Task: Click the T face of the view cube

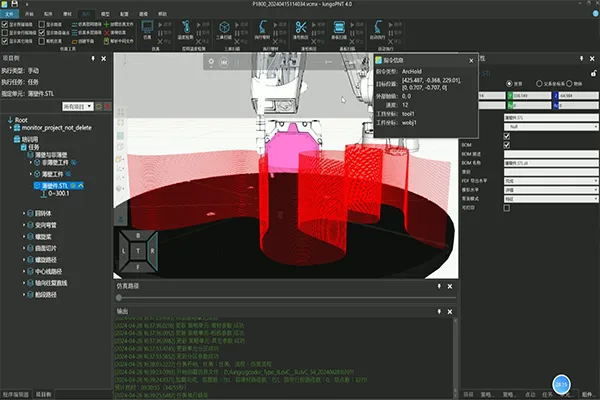Action: pyautogui.click(x=138, y=251)
